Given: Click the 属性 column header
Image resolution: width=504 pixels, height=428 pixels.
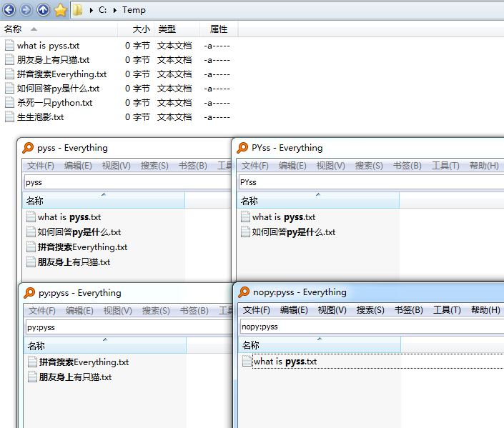Looking at the screenshot, I should coord(218,29).
